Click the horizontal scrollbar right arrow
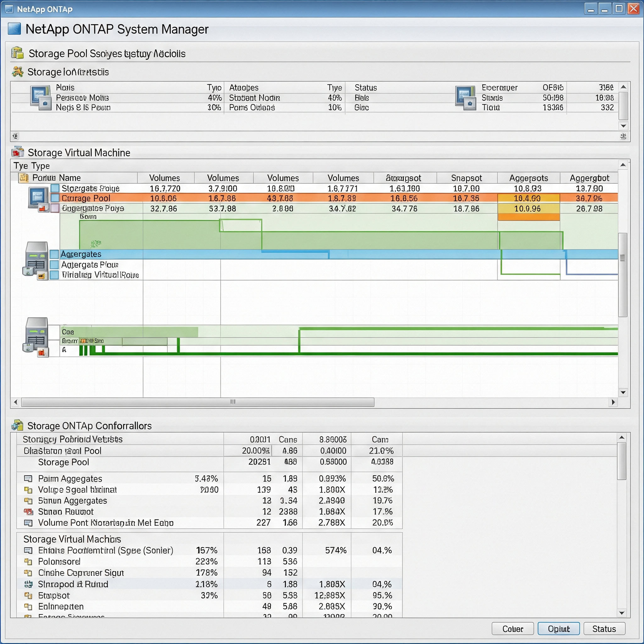The width and height of the screenshot is (644, 644). [613, 402]
